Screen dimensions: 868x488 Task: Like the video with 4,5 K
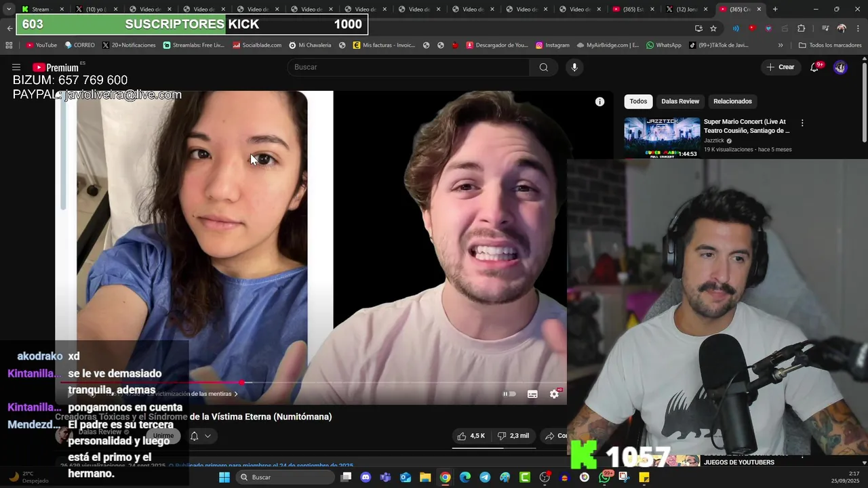[x=471, y=436]
